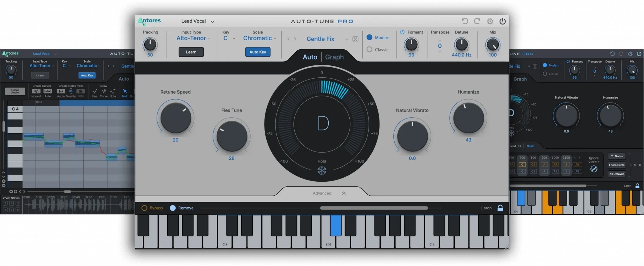Toggle the power button in the right window
Image resolution: width=644 pixels, height=266 pixels.
(639, 54)
